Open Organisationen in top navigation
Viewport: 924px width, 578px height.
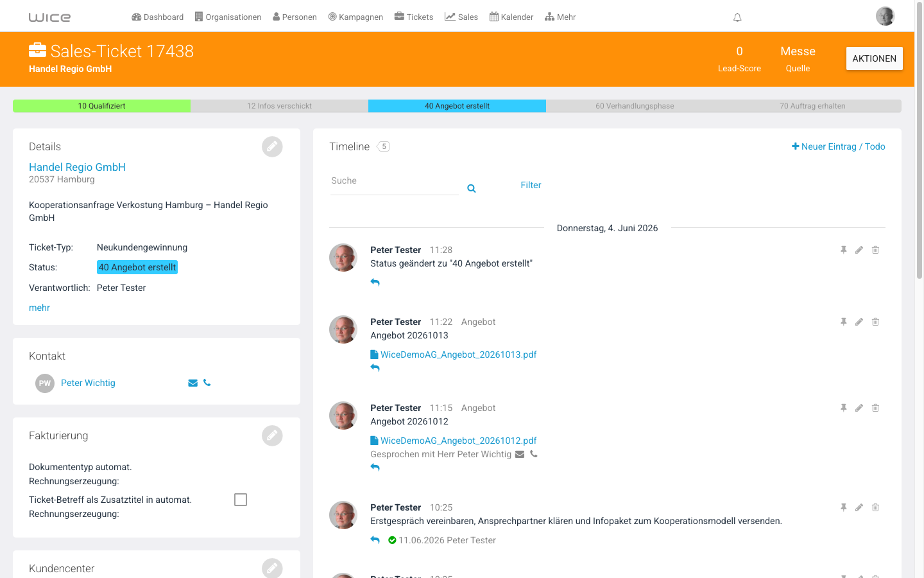(x=228, y=17)
